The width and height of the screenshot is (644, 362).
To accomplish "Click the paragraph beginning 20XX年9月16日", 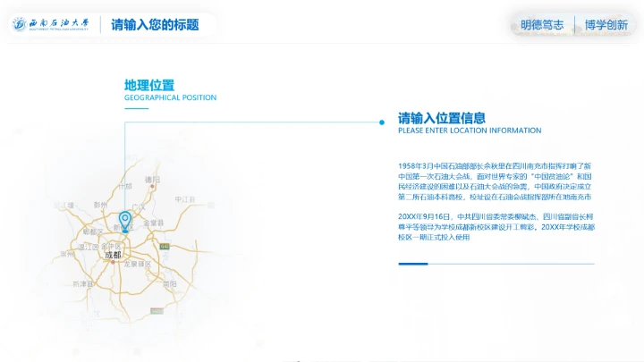I will [x=496, y=227].
